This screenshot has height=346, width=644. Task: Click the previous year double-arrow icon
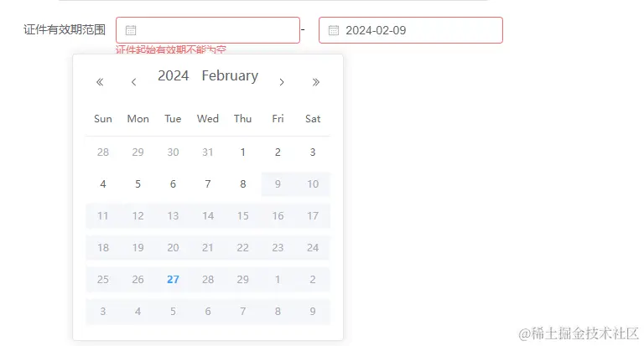click(100, 82)
